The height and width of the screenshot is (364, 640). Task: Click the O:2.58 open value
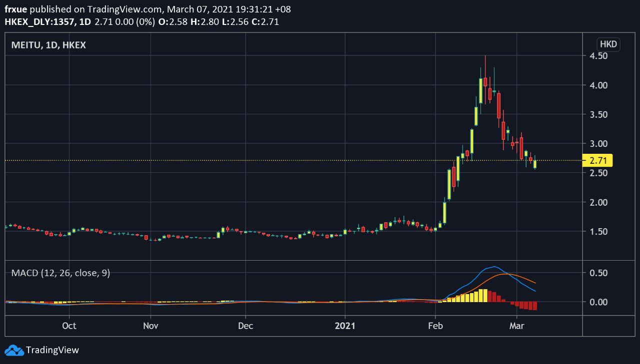[x=172, y=21]
